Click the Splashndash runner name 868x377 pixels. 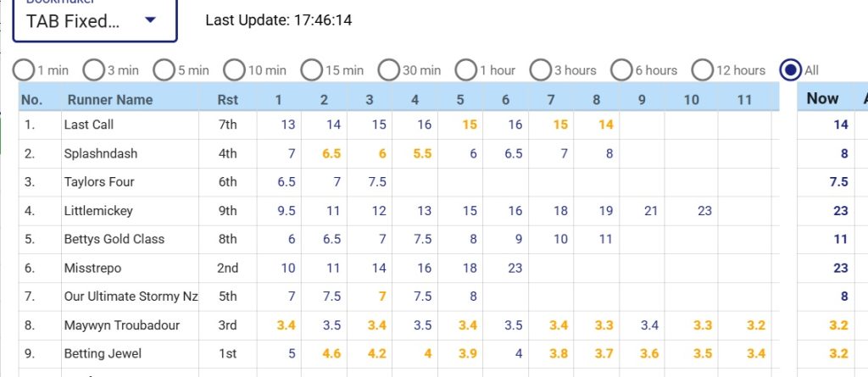tap(100, 153)
